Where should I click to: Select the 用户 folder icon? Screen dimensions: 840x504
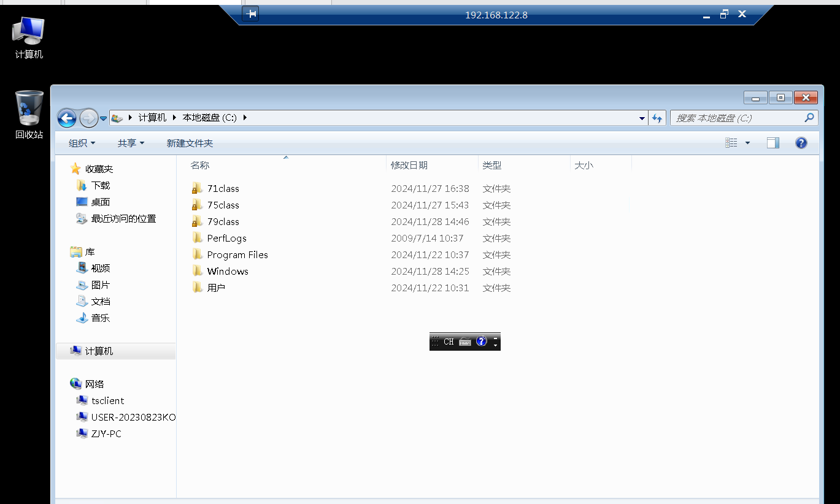click(197, 288)
